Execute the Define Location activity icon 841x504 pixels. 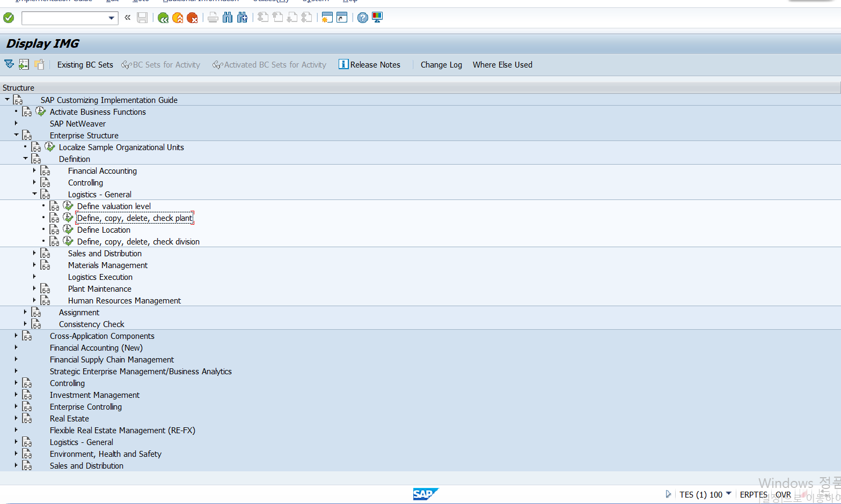point(68,229)
